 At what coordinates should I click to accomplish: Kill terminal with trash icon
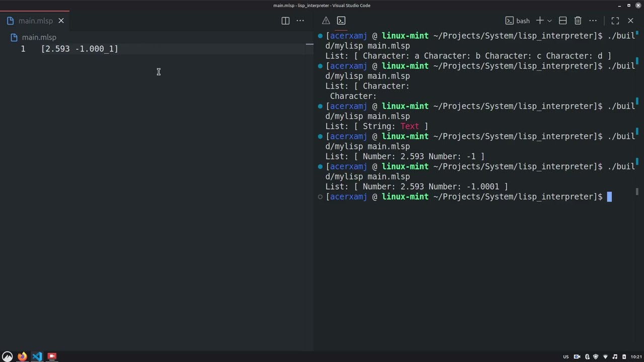pyautogui.click(x=578, y=21)
